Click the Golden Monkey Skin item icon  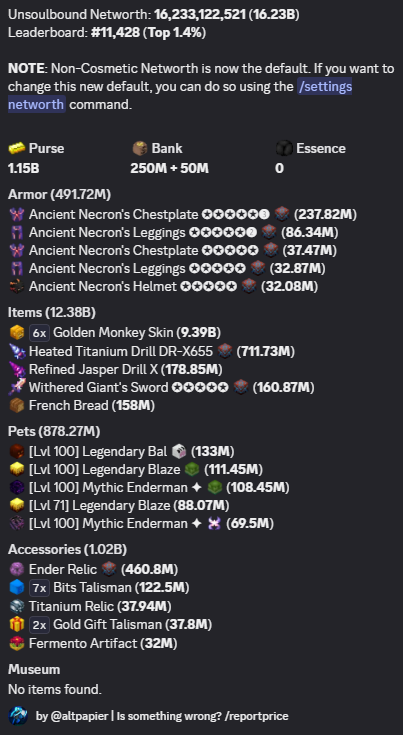pos(17,333)
